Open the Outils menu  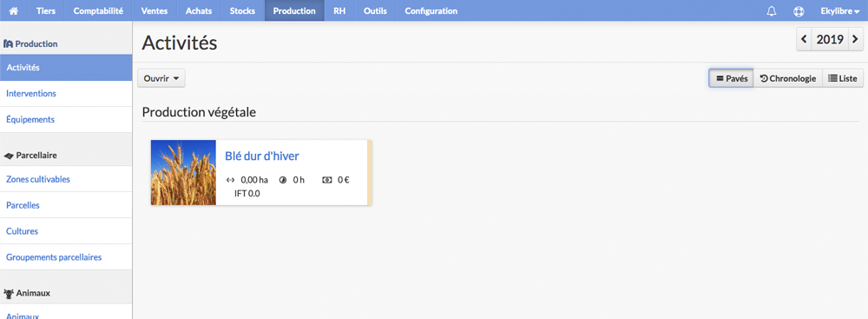tap(375, 11)
